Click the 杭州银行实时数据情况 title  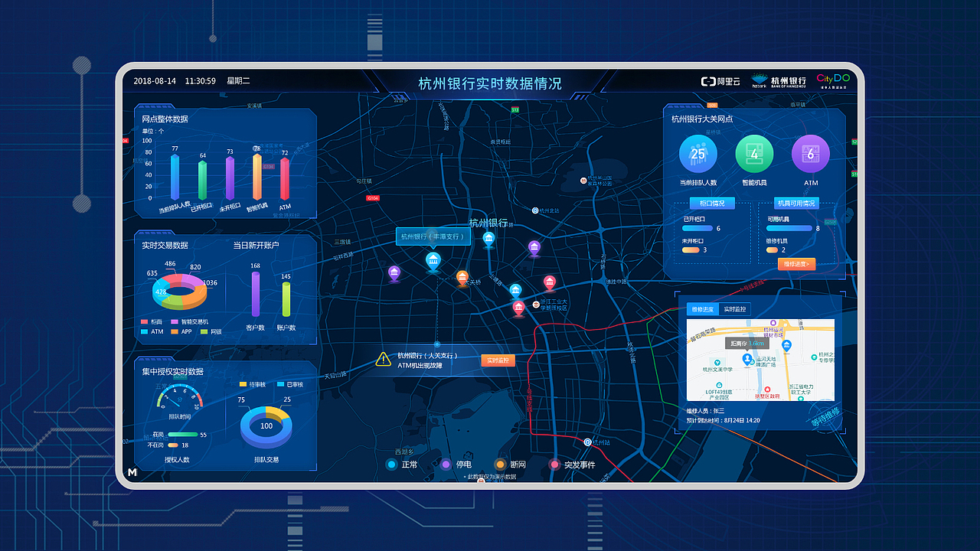pos(490,83)
